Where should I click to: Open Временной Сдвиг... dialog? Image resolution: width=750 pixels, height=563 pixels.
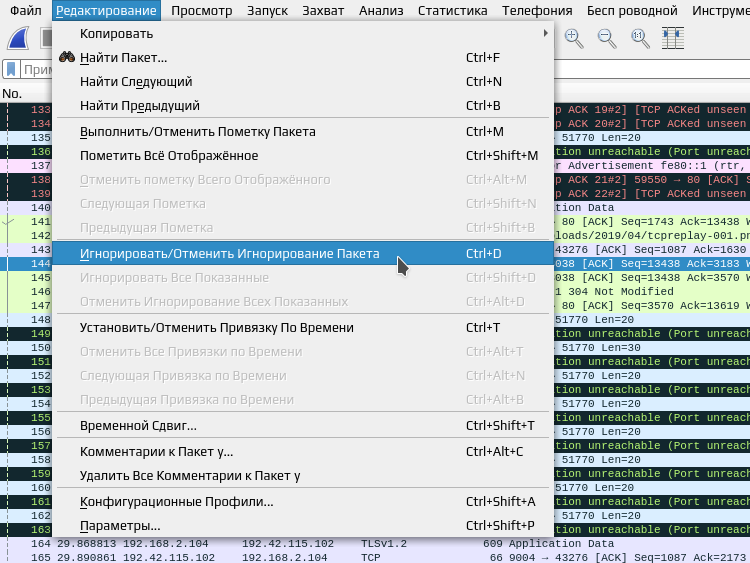click(x=303, y=426)
